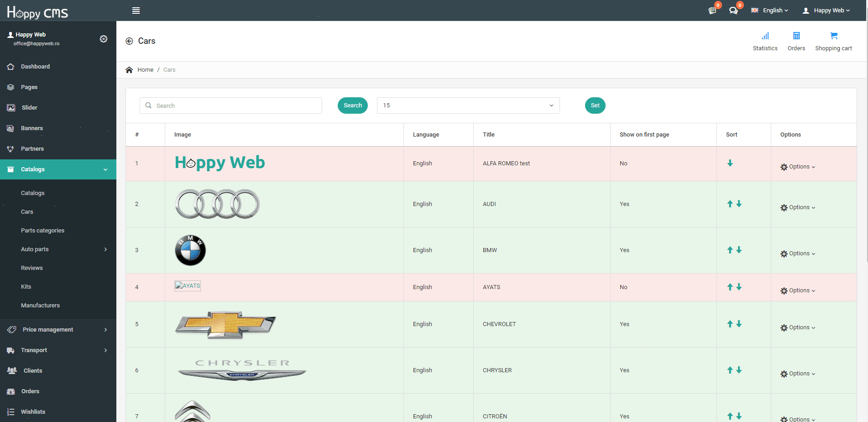Click the BMW logo thumbnail
This screenshot has height=422, width=868.
190,250
